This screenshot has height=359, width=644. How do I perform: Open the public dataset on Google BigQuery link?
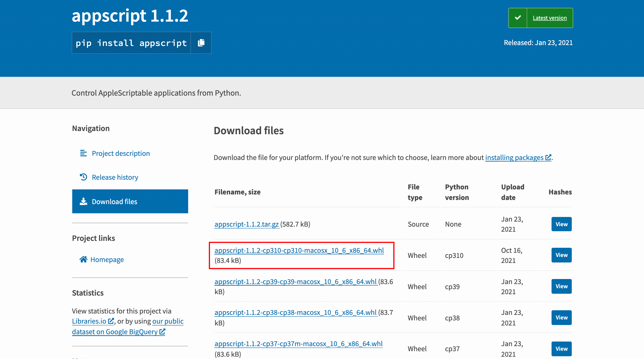[x=128, y=326]
